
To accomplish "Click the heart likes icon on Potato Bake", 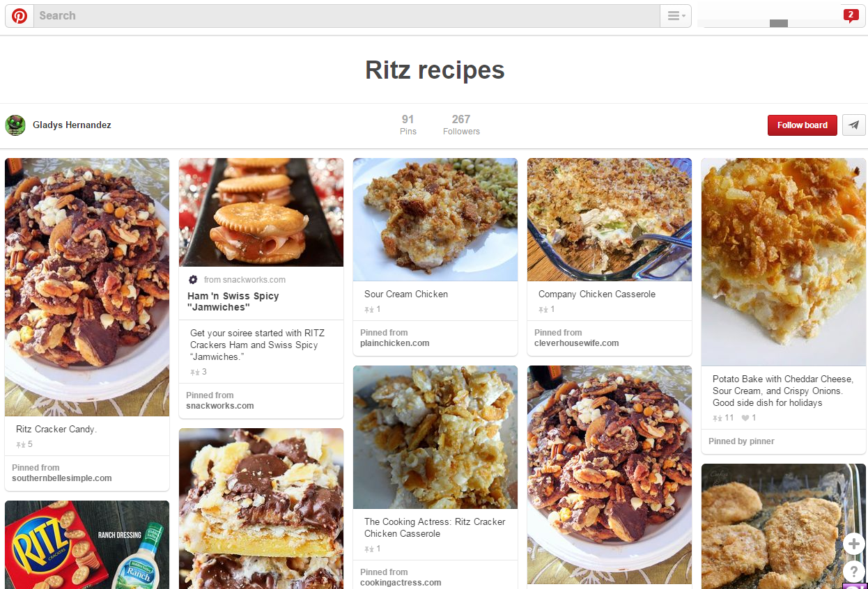I will (745, 418).
